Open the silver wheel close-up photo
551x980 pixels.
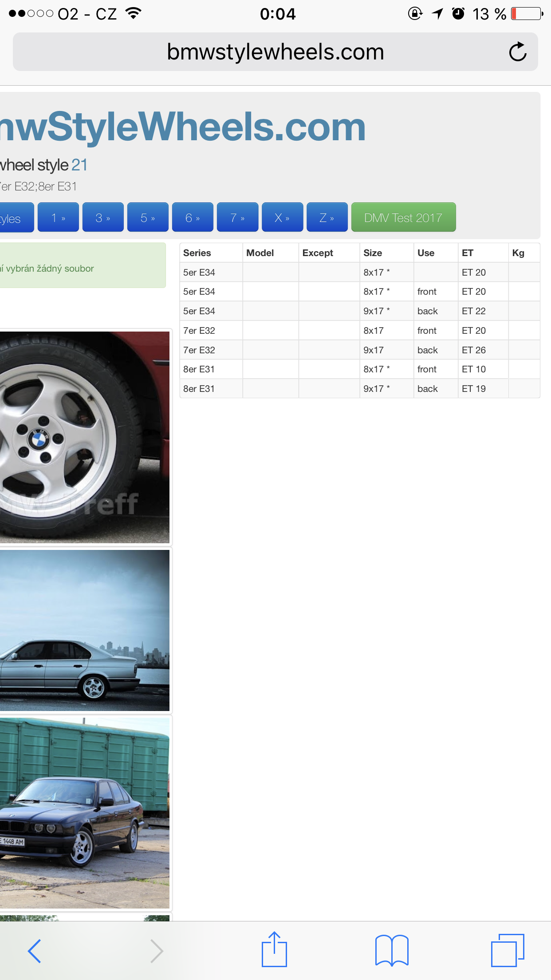pos(84,437)
